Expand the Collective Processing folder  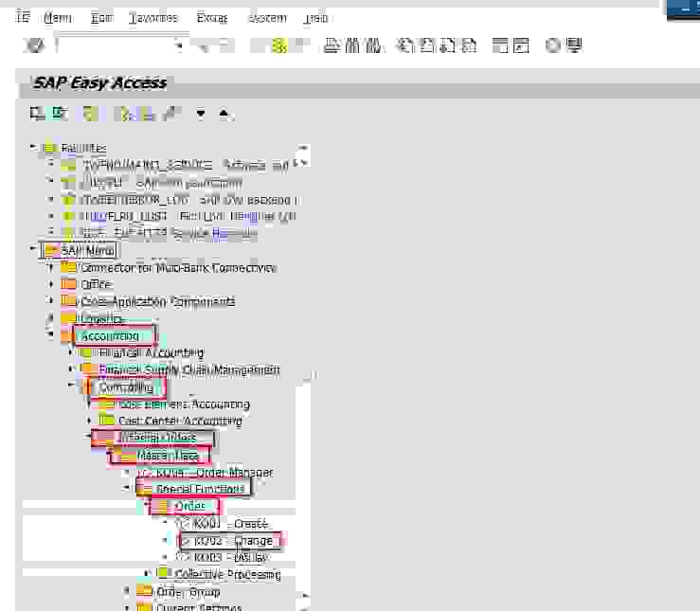pos(147,573)
